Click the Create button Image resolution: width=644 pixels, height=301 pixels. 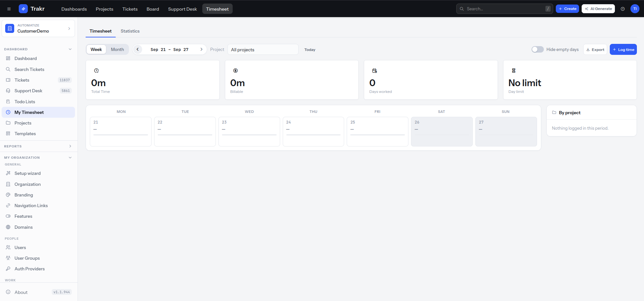pyautogui.click(x=567, y=9)
